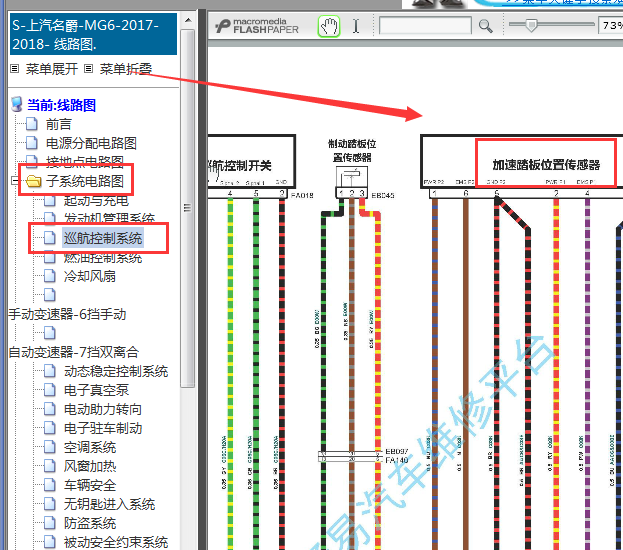
Task: Click the page icon for 无钥匙进入系统
Action: tap(50, 504)
